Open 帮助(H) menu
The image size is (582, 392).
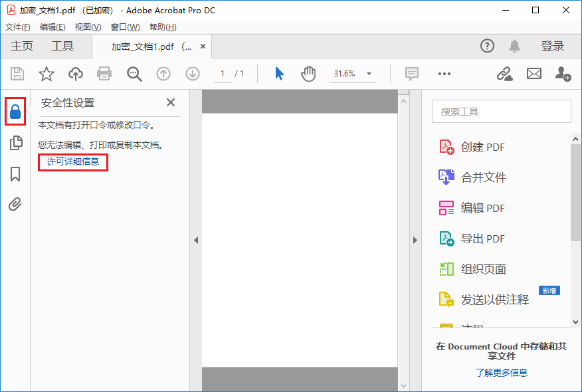(x=163, y=27)
